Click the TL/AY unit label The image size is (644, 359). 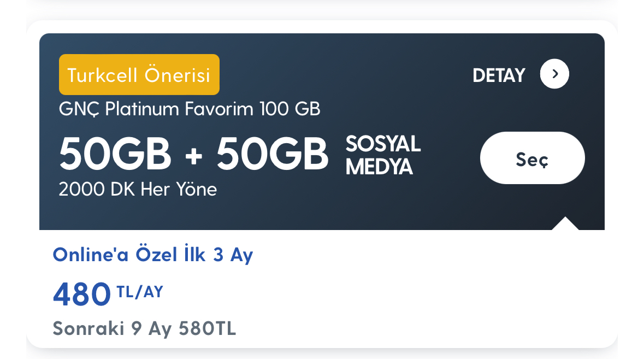[140, 292]
